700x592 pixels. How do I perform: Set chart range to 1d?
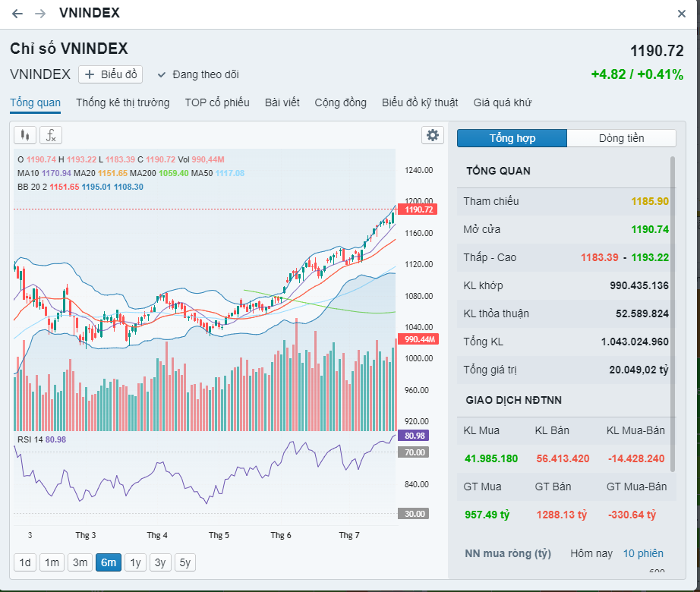click(x=25, y=562)
